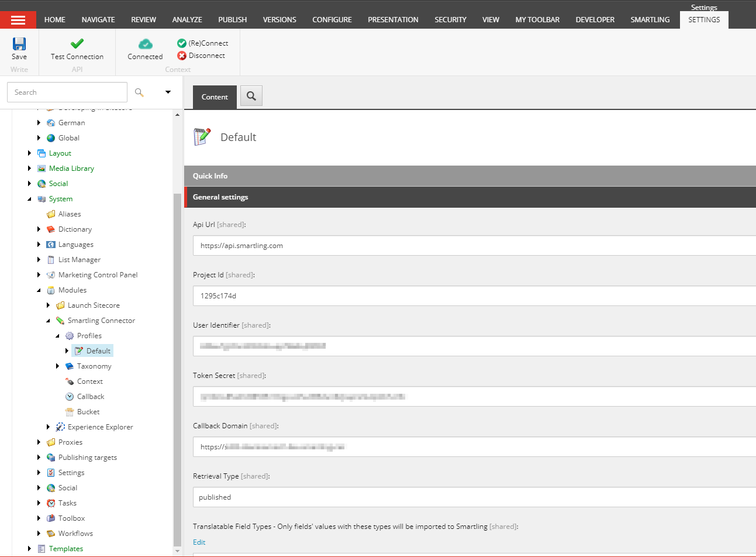Click the Api Url field
This screenshot has height=557, width=756.
click(474, 246)
